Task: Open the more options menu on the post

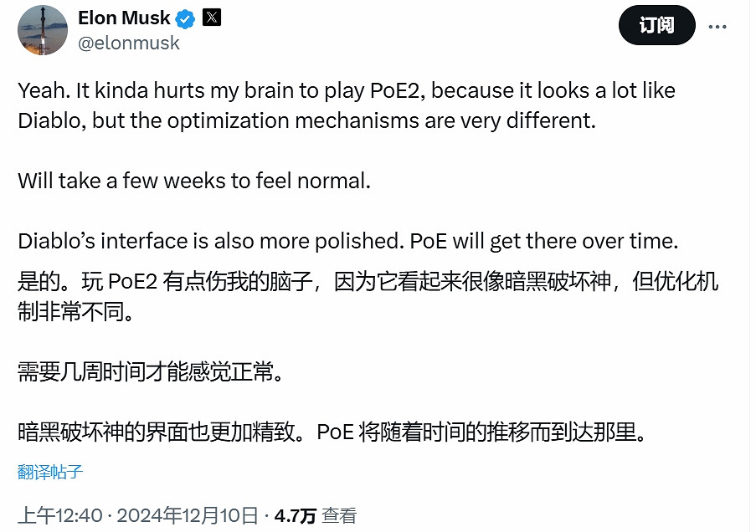Action: 717,25
